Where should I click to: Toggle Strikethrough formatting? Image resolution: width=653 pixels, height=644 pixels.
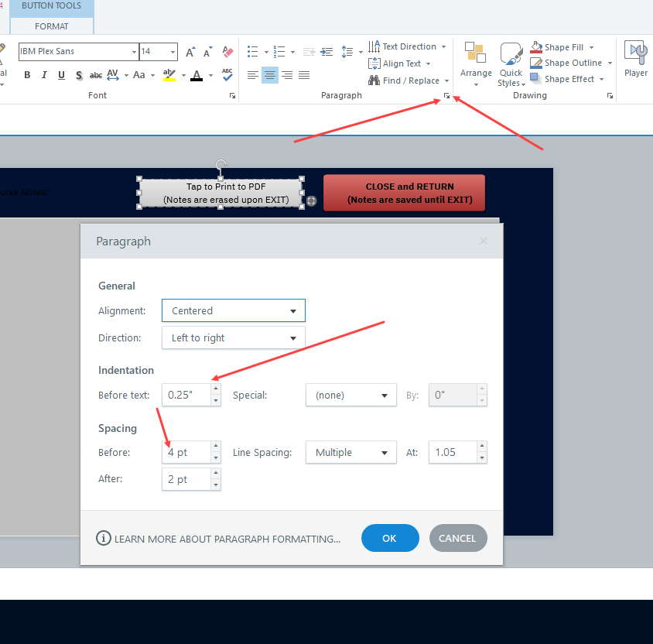(96, 75)
